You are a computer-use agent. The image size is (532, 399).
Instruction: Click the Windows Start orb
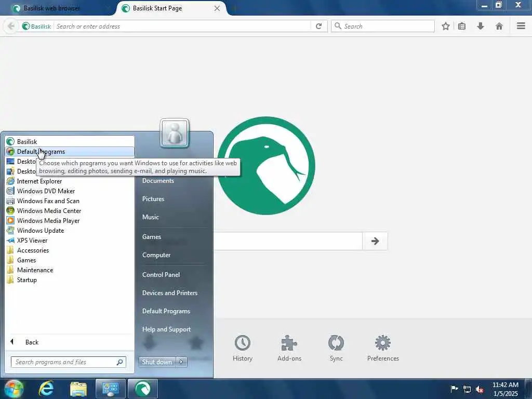click(x=14, y=389)
